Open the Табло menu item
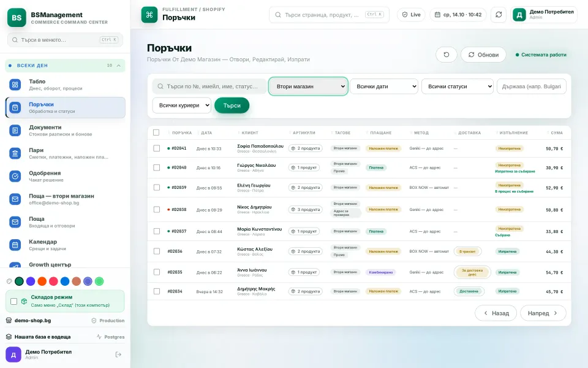Screen dimensions: 588x368 66,85
